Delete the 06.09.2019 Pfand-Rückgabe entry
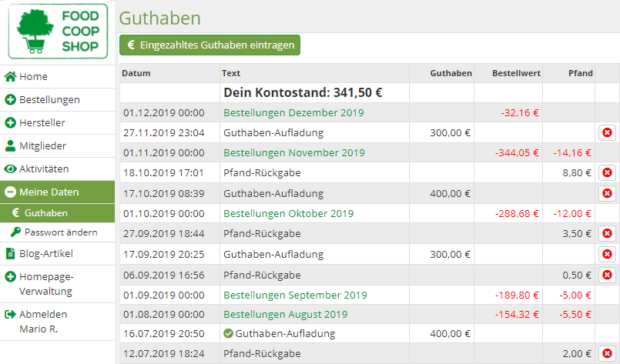 (607, 275)
